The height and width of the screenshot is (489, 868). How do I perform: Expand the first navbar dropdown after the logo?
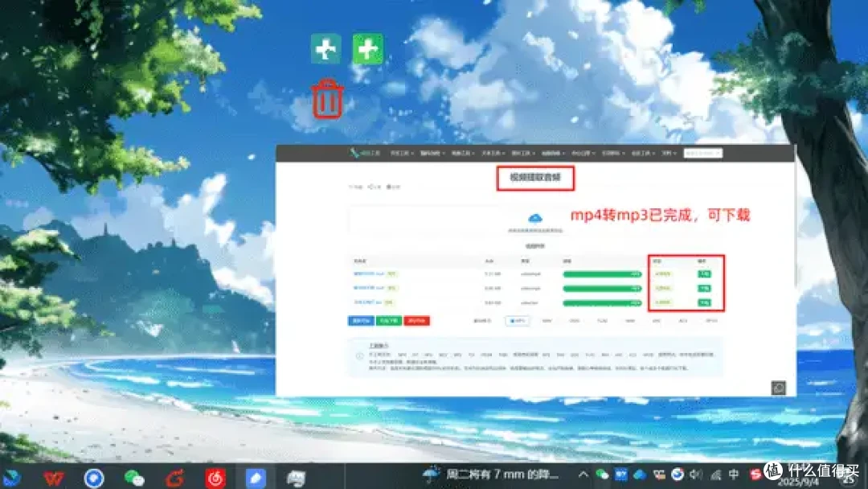pyautogui.click(x=402, y=153)
